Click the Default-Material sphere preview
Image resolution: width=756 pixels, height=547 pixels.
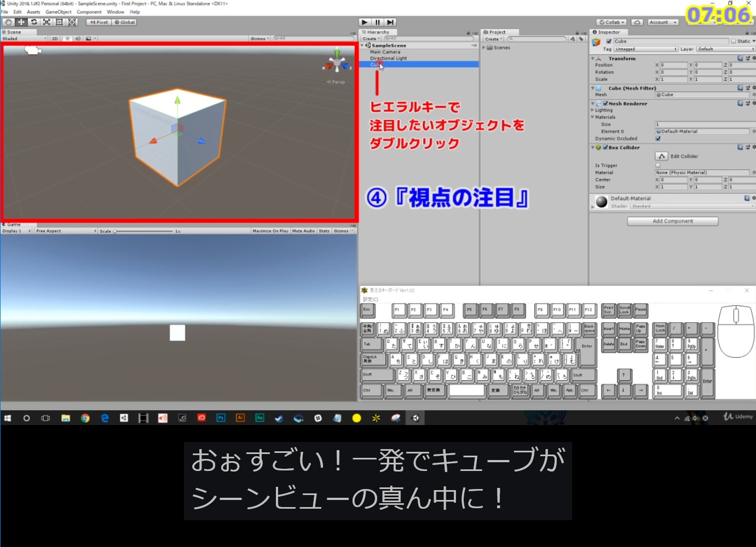click(602, 202)
